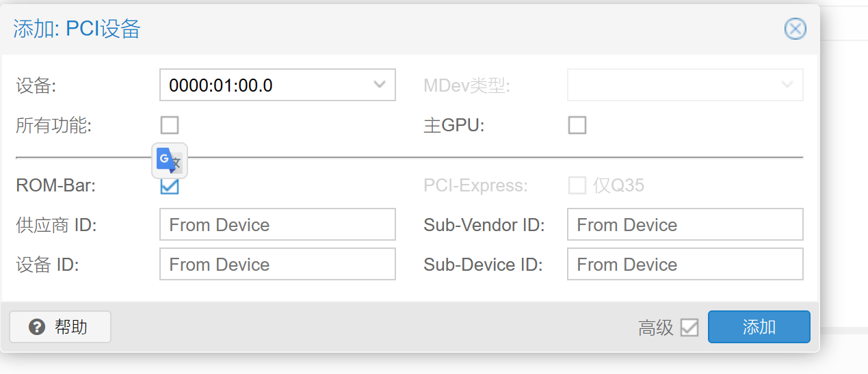Click the 高级 label text
This screenshot has width=868, height=374.
(x=656, y=328)
